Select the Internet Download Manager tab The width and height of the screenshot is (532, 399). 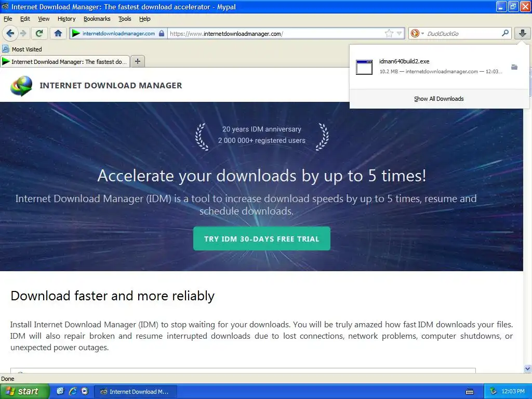65,61
